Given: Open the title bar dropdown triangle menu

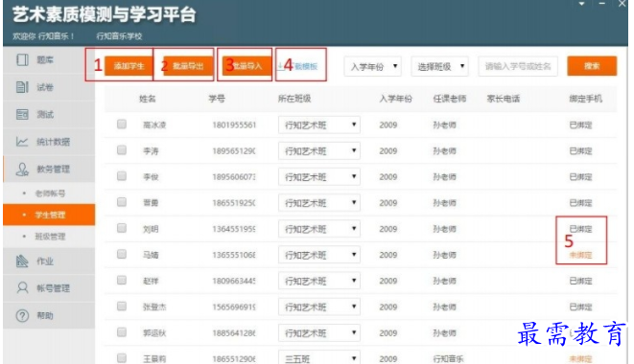Looking at the screenshot, I should click(x=582, y=4).
